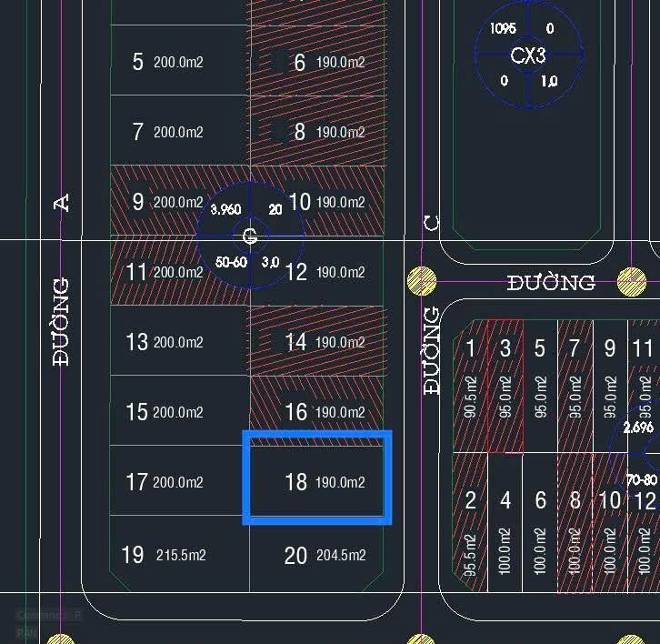
Task: Click the CX3 circular zone symbol
Action: (527, 55)
